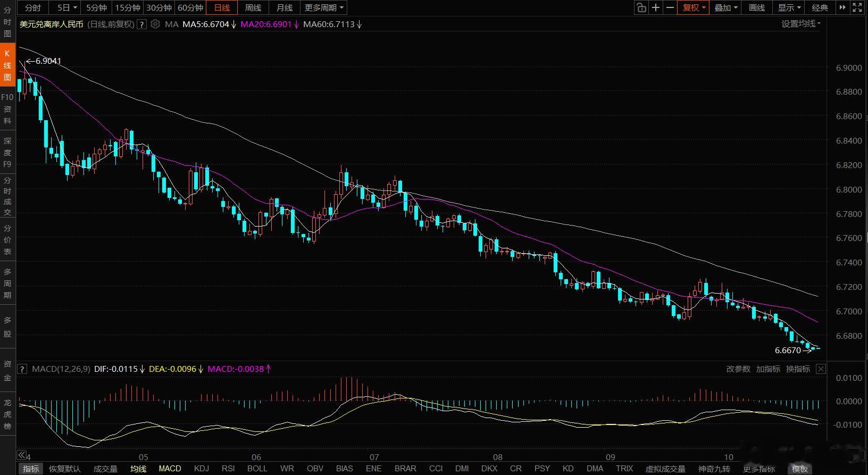Select the 30分钟 period tab

(159, 7)
